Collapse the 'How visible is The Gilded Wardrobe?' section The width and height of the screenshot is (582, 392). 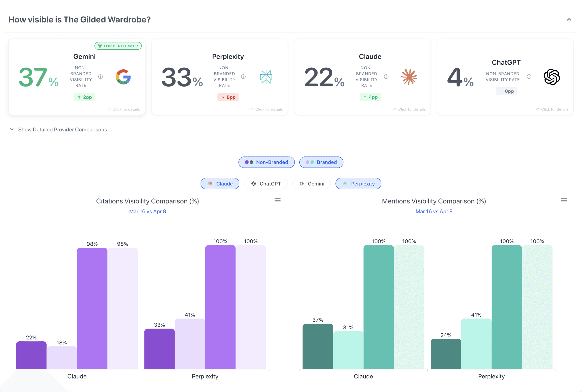(x=569, y=20)
